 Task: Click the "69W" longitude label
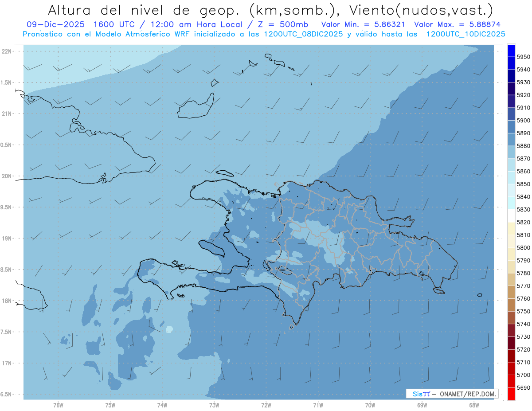(x=422, y=405)
